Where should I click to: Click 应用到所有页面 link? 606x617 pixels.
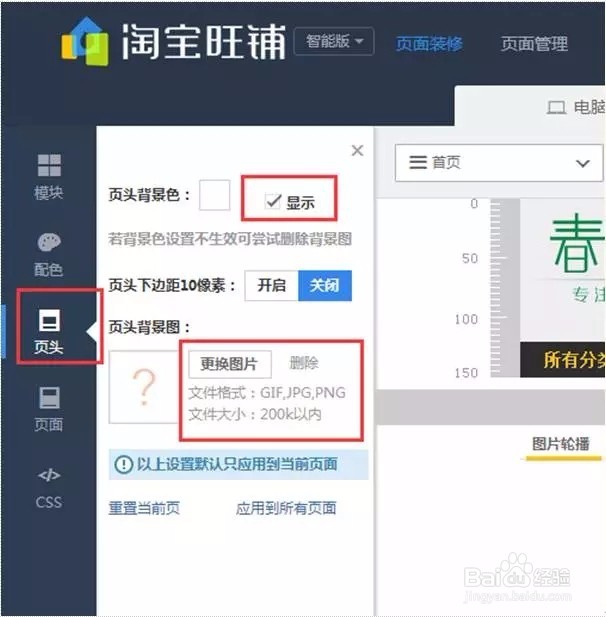286,508
